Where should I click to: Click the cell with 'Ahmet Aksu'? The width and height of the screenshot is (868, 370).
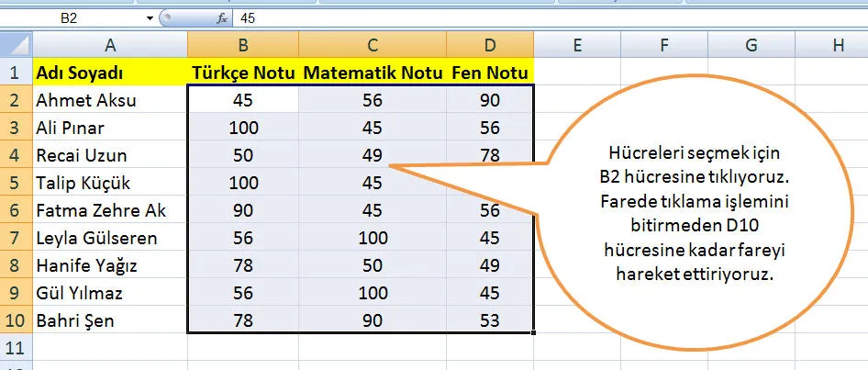tap(109, 100)
